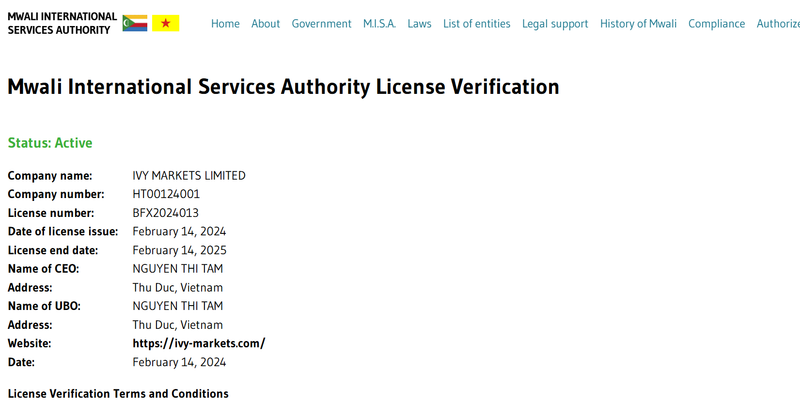Viewport: 800px width, 414px height.
Task: Click the License number label
Action: 51,213
